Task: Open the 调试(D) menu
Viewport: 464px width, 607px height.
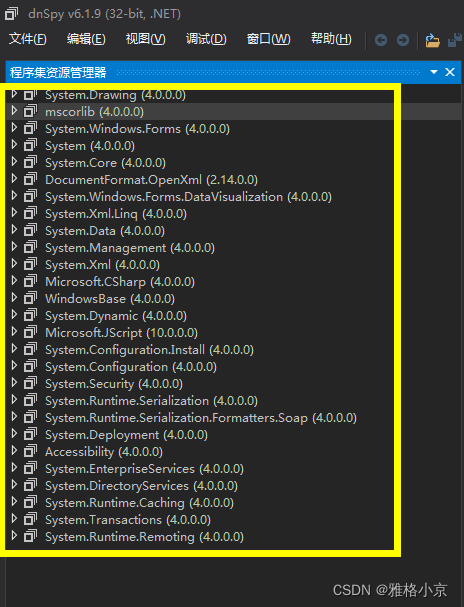Action: click(206, 39)
